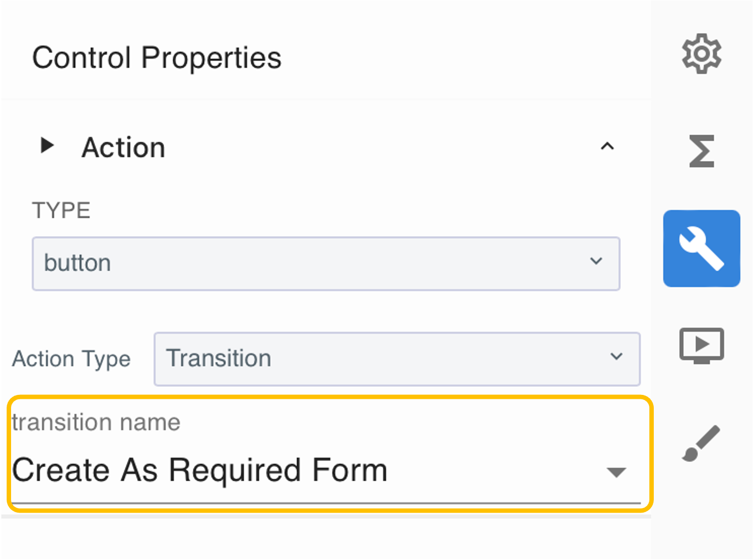This screenshot has height=560, width=753.
Task: Click the Create As Required Form text
Action: 199,470
